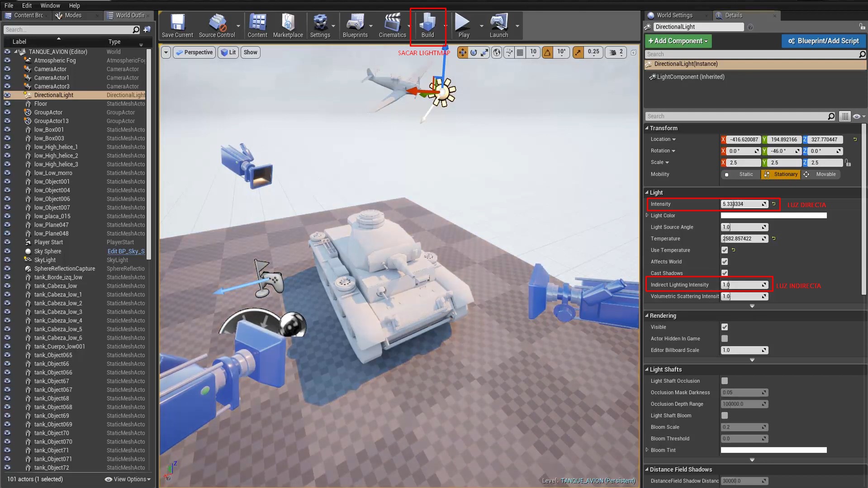Screen dimensions: 868x488
Task: Toggle grid snapping icon
Action: [x=520, y=52]
